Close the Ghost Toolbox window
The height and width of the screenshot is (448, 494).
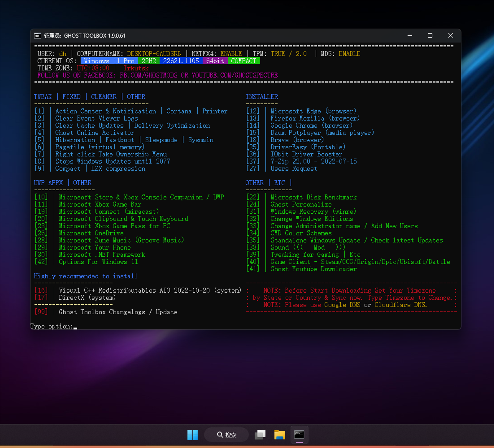pos(450,35)
